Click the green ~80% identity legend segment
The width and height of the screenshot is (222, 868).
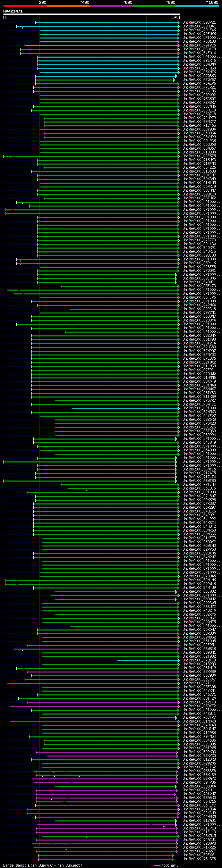(154, 6)
